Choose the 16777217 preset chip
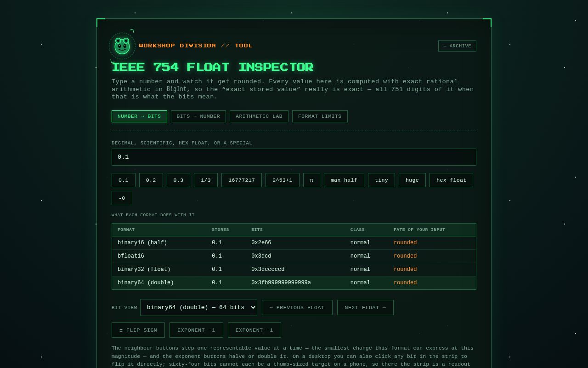This screenshot has width=588, height=368. 242,180
